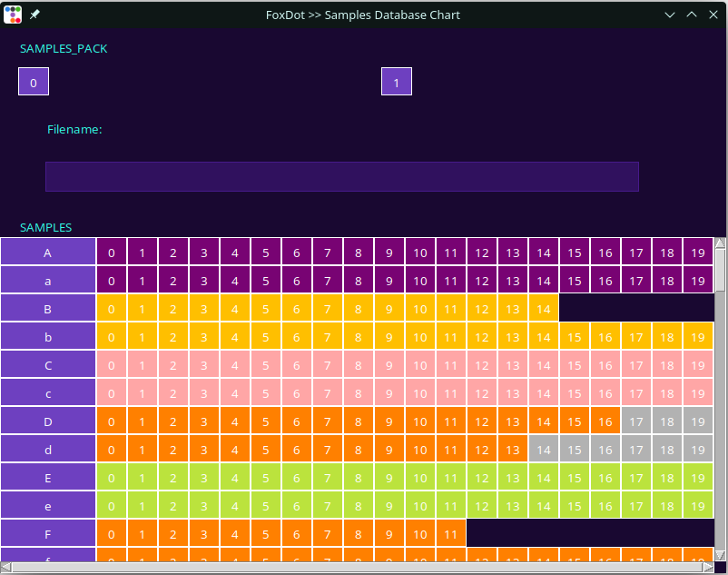Choose sample 11 in row F

click(451, 534)
